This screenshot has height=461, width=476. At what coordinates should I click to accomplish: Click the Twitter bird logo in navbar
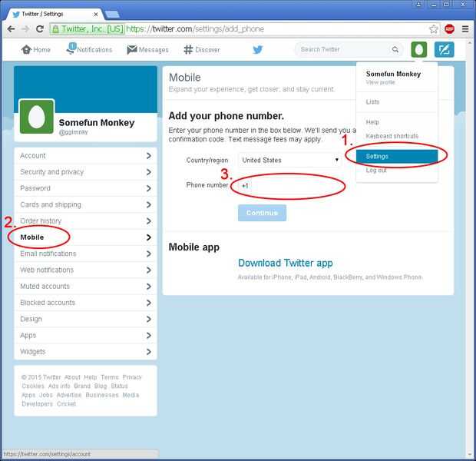coord(258,49)
